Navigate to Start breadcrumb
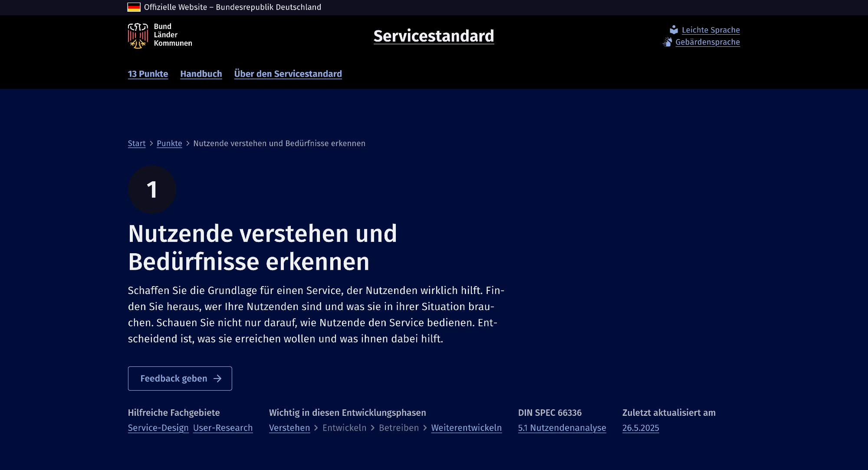868x470 pixels. pos(137,143)
